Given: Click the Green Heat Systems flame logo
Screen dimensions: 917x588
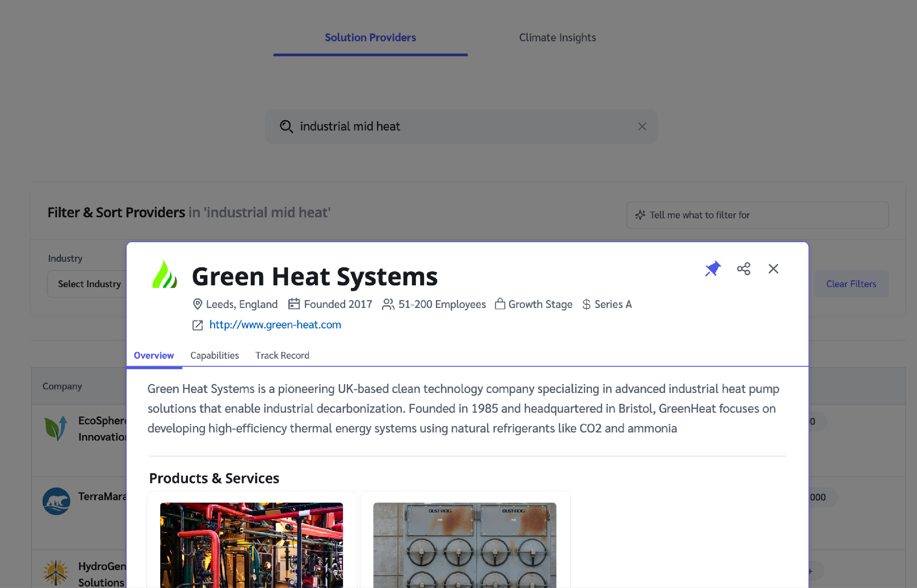Looking at the screenshot, I should coord(165,274).
